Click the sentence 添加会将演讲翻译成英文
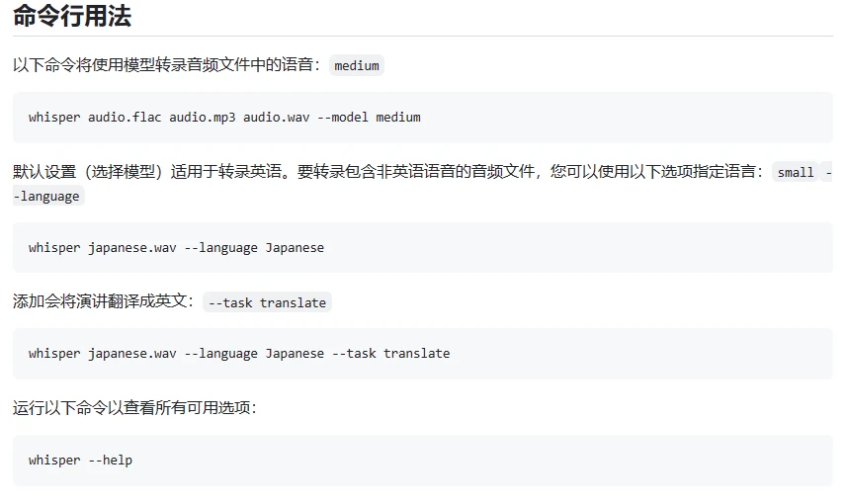 click(103, 301)
